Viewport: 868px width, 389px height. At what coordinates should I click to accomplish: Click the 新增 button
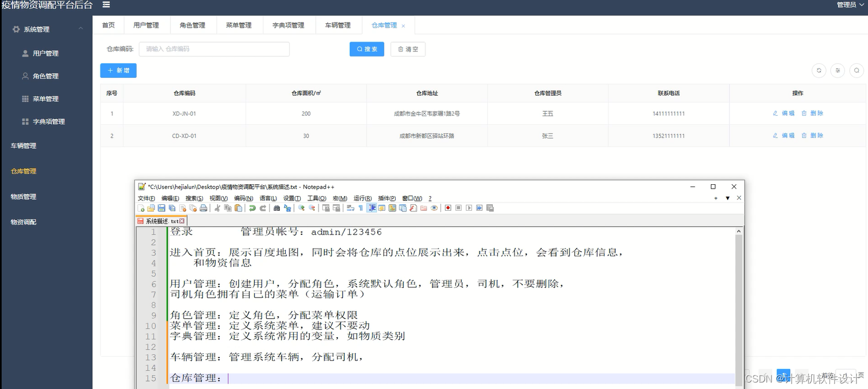pos(118,71)
